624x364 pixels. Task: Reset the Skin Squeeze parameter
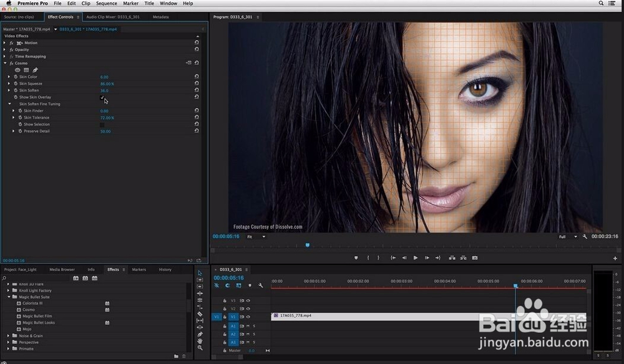[x=197, y=83]
